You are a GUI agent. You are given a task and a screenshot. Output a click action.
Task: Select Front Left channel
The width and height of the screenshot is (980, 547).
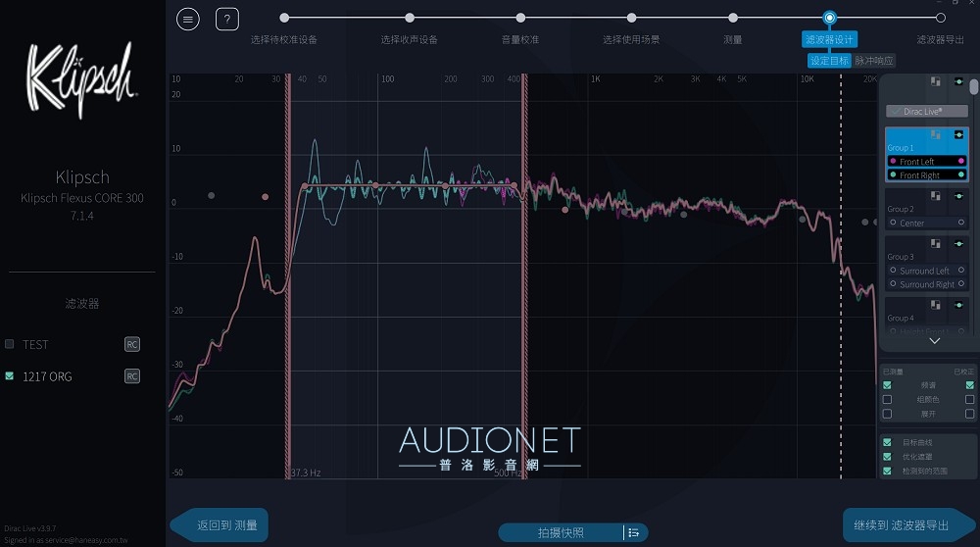click(x=927, y=162)
